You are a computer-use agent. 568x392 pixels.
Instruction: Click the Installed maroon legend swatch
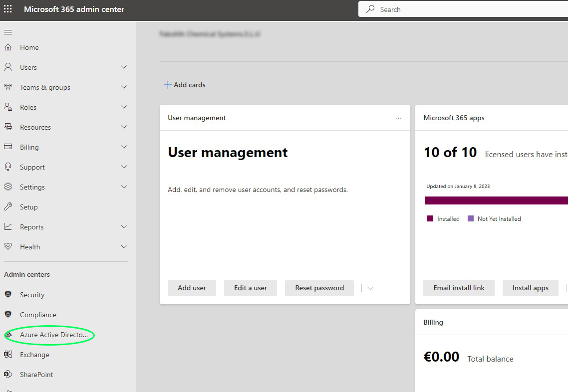(x=430, y=218)
